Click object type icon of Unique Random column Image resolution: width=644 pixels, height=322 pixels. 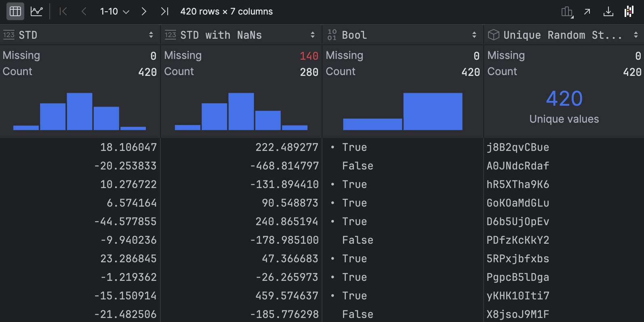(x=494, y=35)
